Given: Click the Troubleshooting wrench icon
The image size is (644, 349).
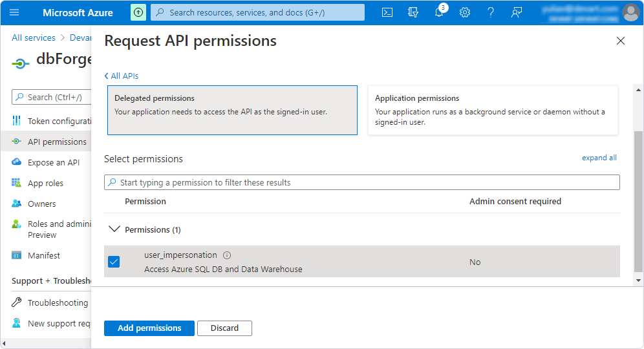Looking at the screenshot, I should click(x=16, y=302).
